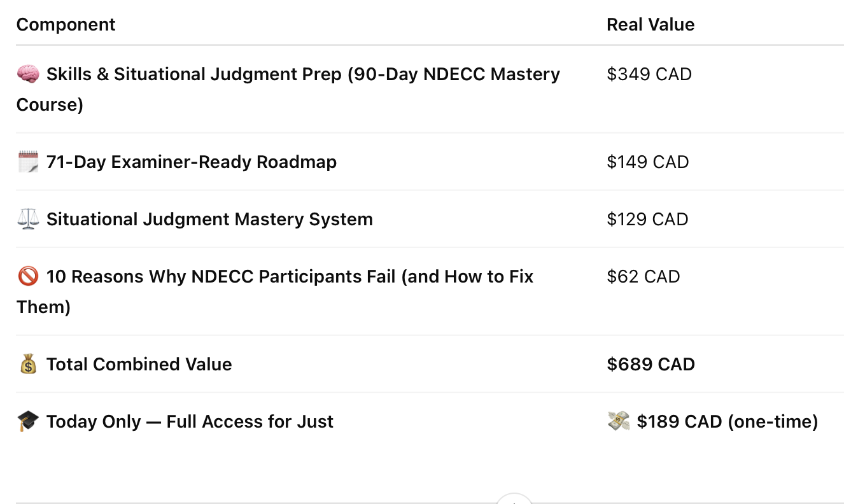Click Situational Judgment Mastery System text
This screenshot has height=504, width=844.
209,220
